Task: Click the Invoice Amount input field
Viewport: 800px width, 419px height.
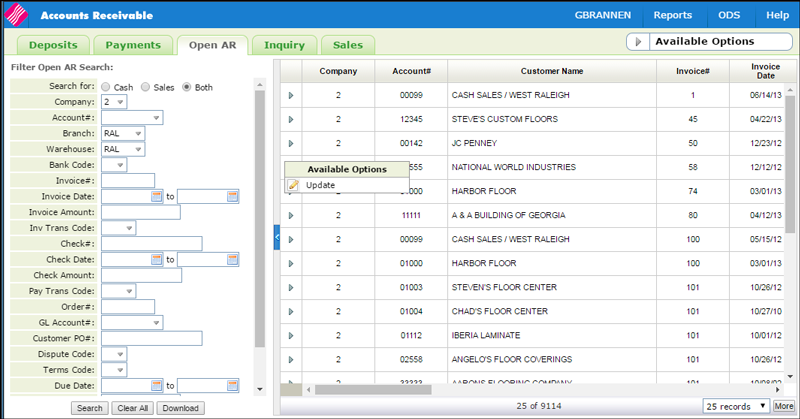Action: [141, 212]
